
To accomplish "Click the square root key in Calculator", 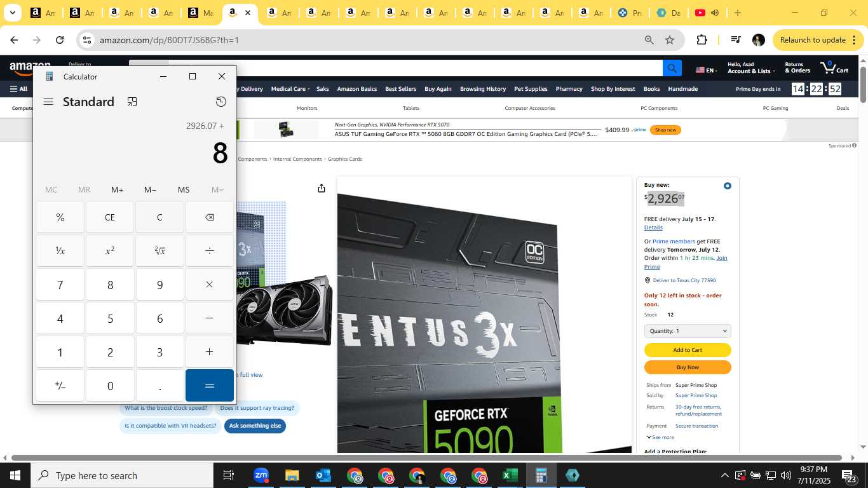I will point(159,251).
